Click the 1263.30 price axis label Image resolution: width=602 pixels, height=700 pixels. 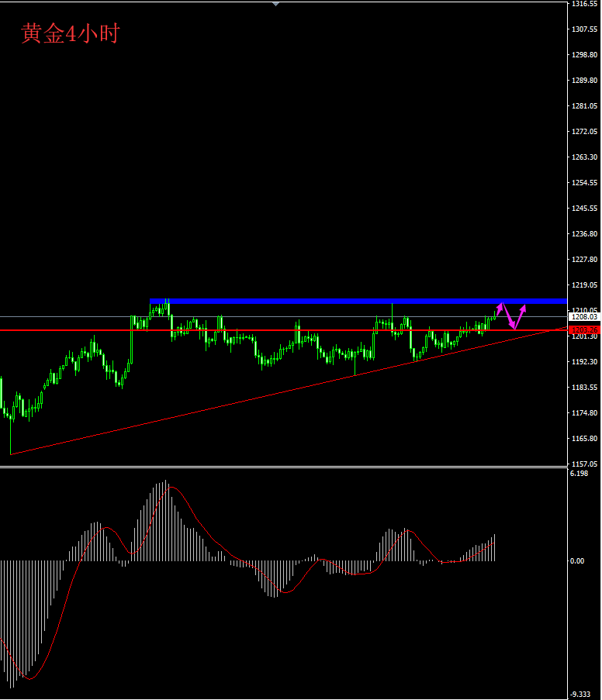585,157
